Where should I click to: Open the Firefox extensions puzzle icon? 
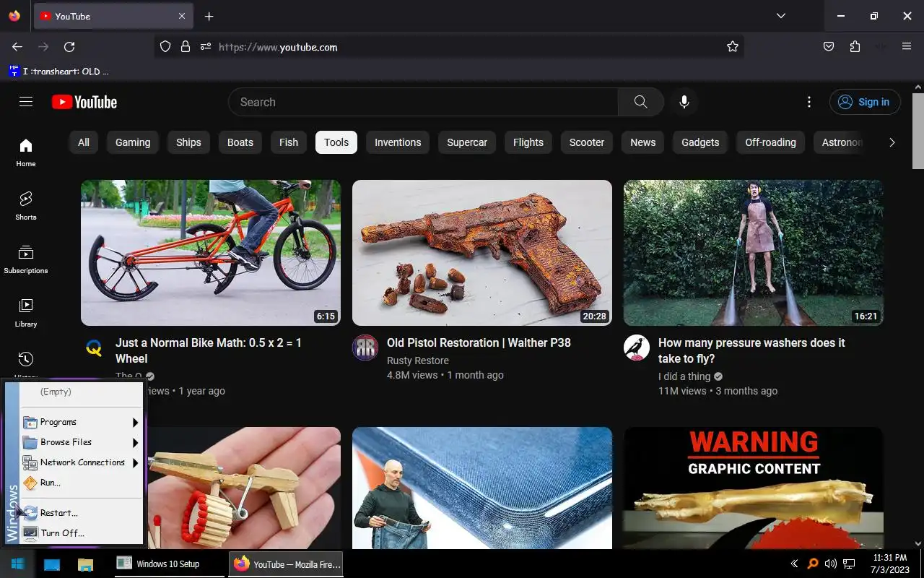click(855, 47)
